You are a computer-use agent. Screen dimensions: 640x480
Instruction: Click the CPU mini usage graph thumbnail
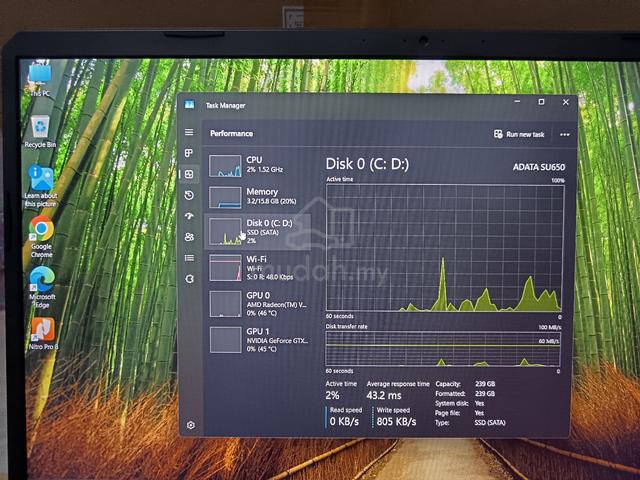(x=225, y=165)
